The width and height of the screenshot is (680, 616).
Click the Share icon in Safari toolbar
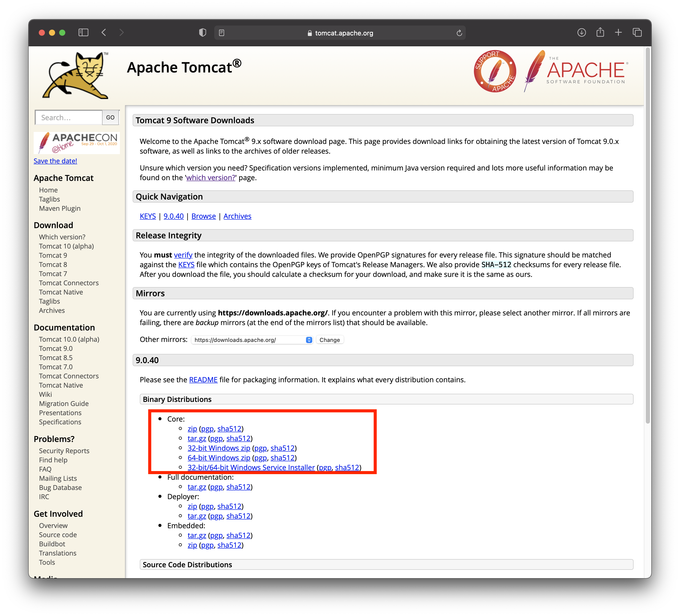600,32
